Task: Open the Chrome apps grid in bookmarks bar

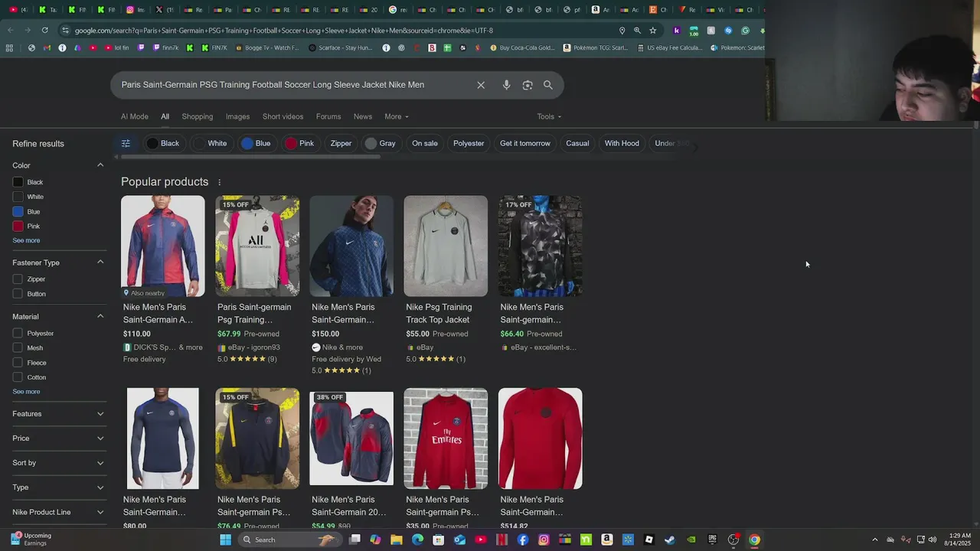Action: (x=9, y=47)
